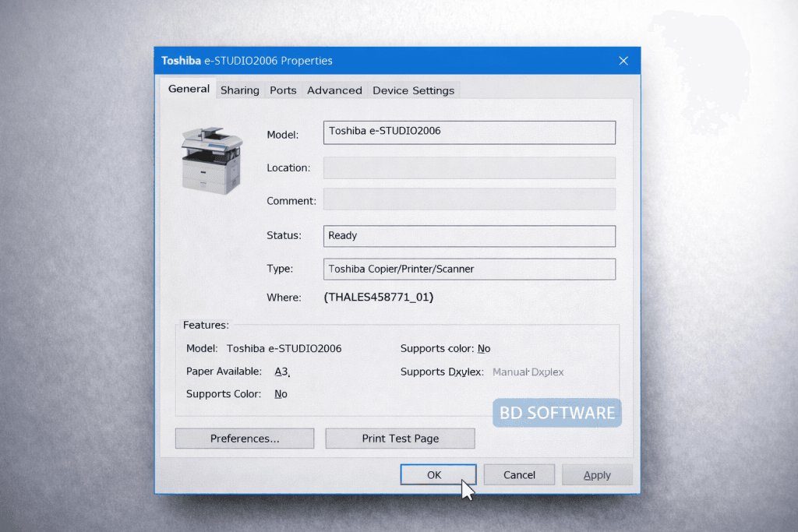
Task: Switch to the General tab
Action: [x=189, y=89]
